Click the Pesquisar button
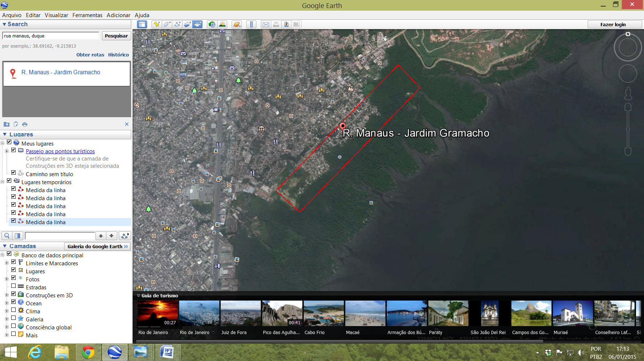 click(x=116, y=36)
